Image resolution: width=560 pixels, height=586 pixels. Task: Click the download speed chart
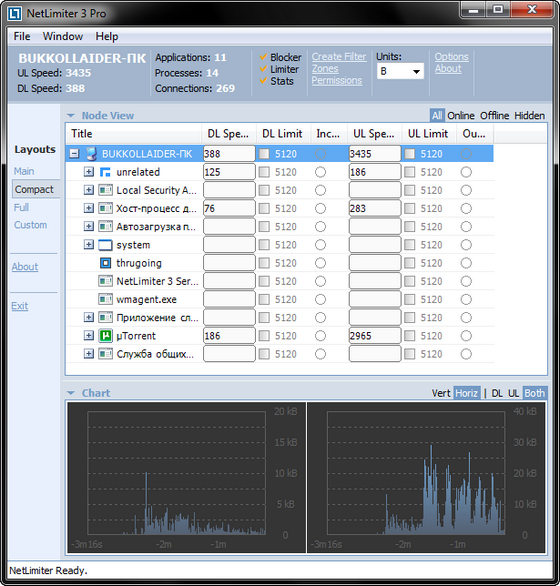[x=186, y=477]
